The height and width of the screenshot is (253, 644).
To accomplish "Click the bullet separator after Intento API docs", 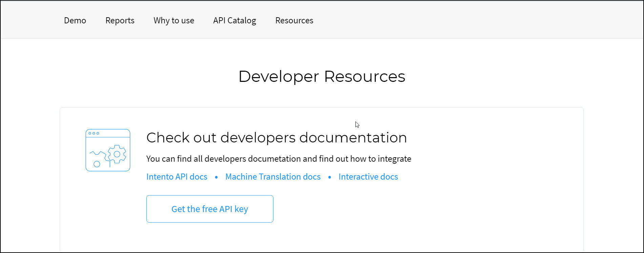I will tap(216, 177).
